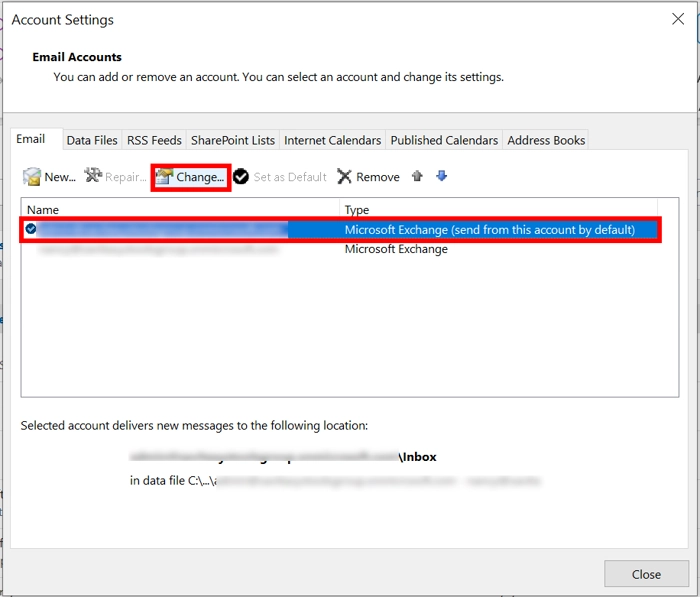Select the Email tab
The height and width of the screenshot is (597, 700).
[31, 140]
